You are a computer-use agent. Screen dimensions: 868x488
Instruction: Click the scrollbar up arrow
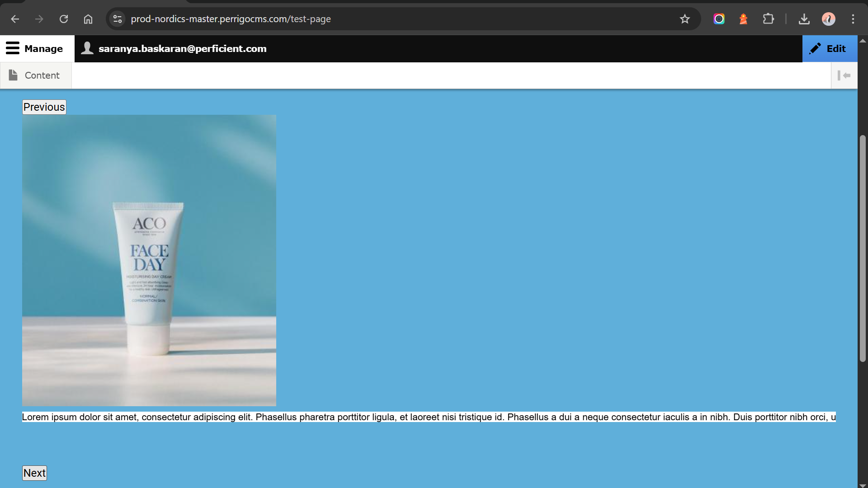point(863,41)
